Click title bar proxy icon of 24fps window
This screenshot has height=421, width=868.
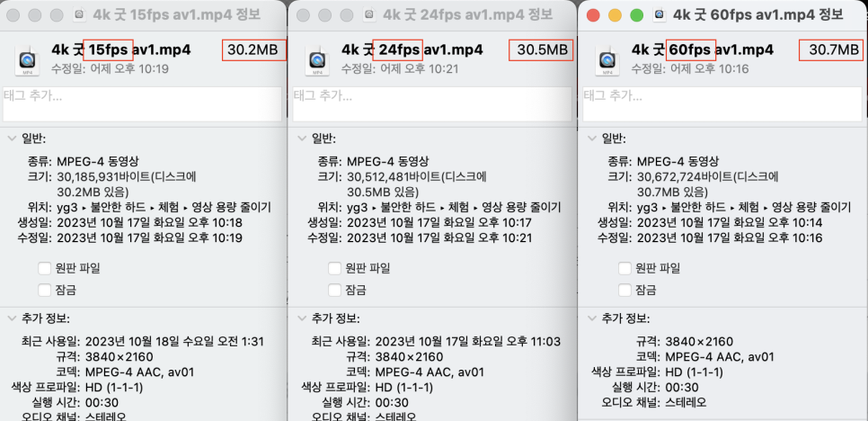[x=370, y=15]
